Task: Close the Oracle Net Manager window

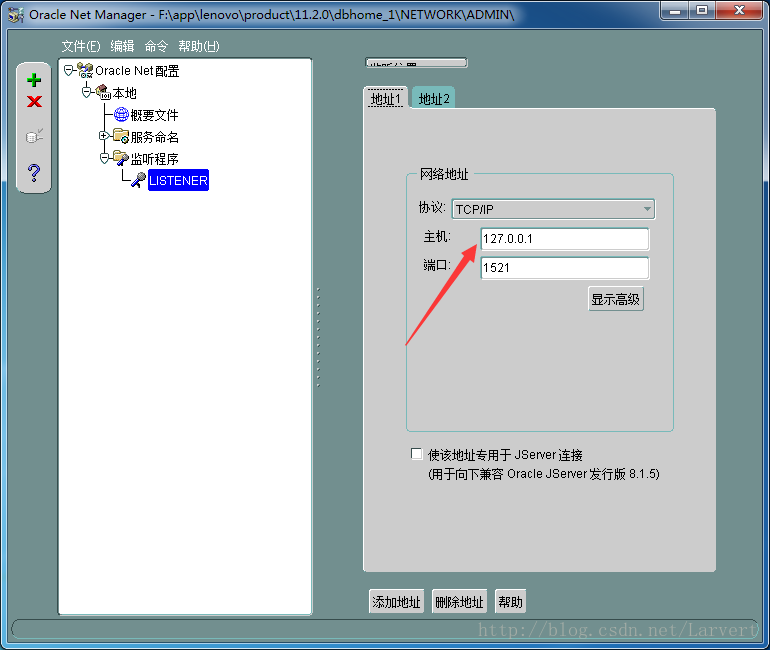Action: [x=740, y=11]
